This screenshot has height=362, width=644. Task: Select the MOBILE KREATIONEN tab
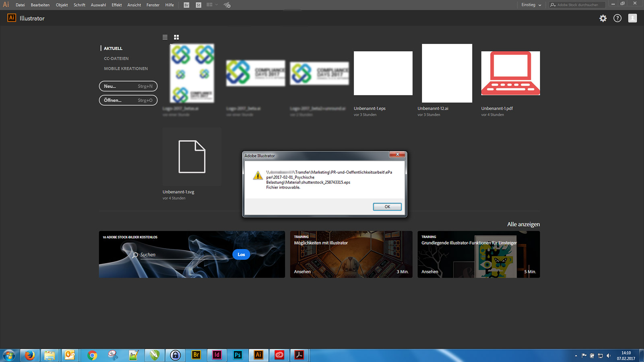pyautogui.click(x=126, y=68)
